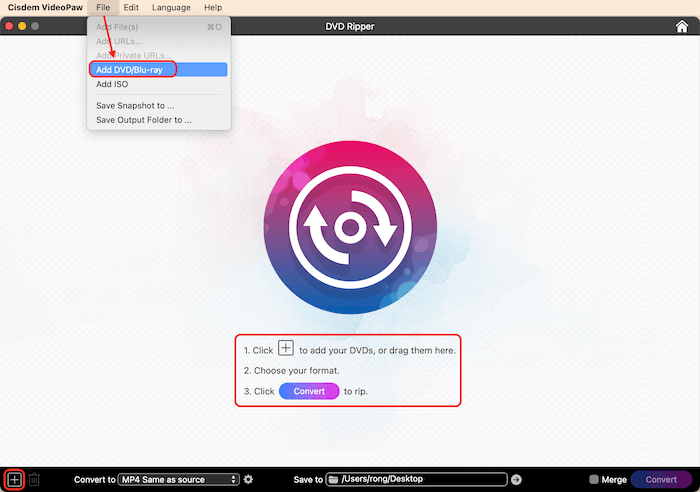Screen dimensions: 700x492
Task: Open output folder with arrow icon
Action: pos(517,480)
